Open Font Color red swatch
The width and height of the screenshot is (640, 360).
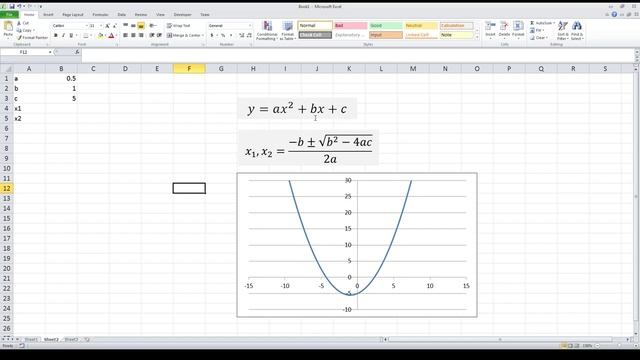coord(111,36)
